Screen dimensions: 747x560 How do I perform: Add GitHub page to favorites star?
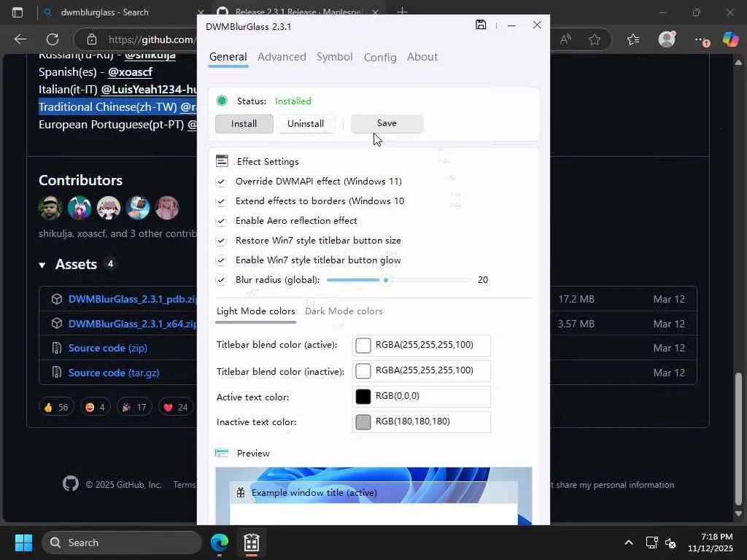pos(594,39)
